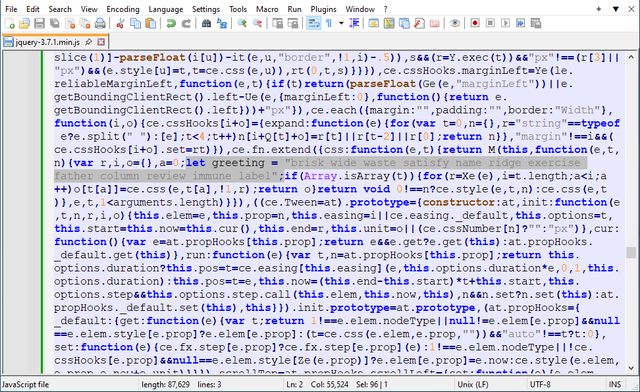Toggle file monitoring with the eye icon
640x392 pixels.
[x=455, y=24]
